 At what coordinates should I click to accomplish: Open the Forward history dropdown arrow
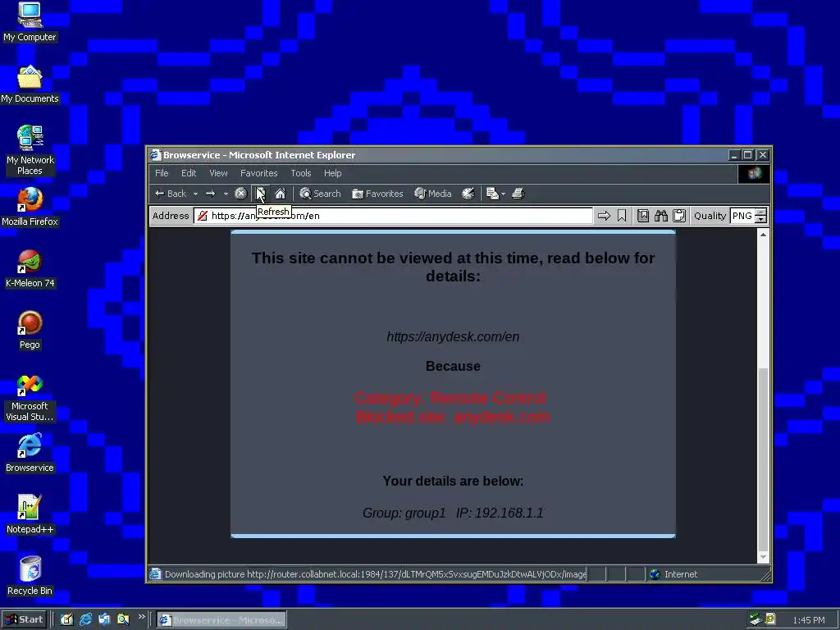point(226,194)
